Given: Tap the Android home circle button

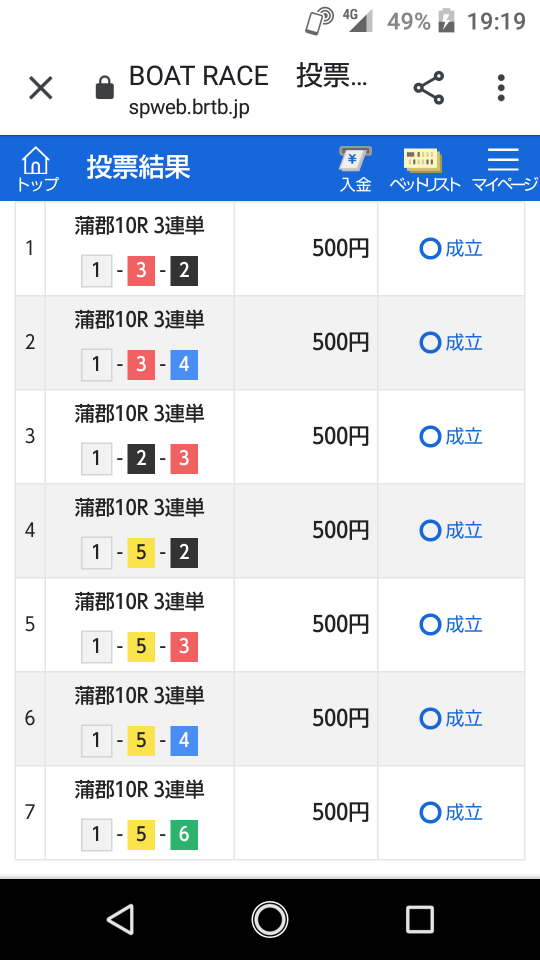Looking at the screenshot, I should (270, 919).
